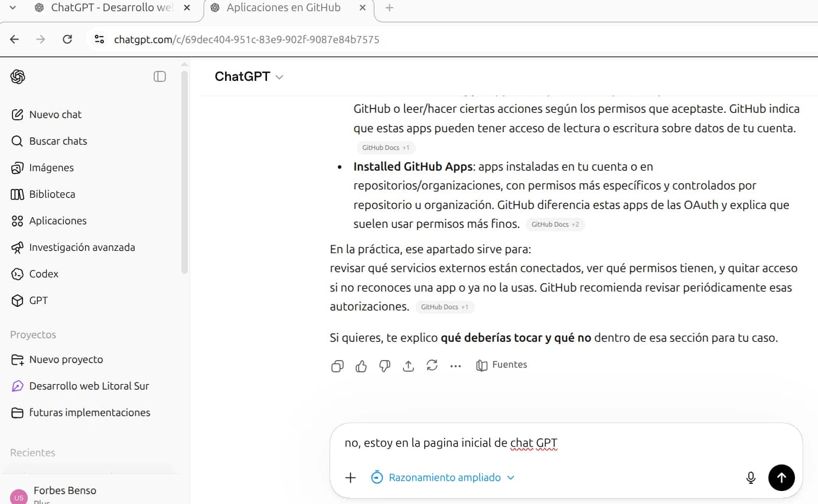Screen dimensions: 818x504
Task: Click the Fuentes sources button
Action: [x=501, y=365]
